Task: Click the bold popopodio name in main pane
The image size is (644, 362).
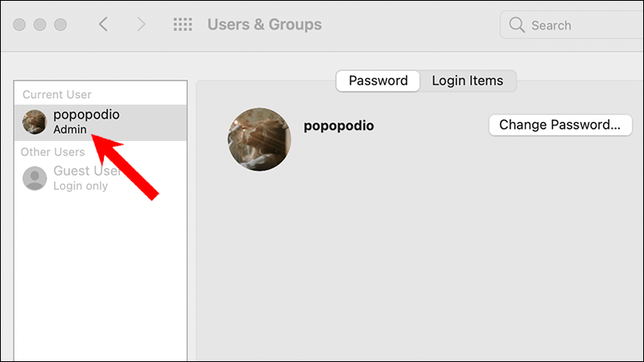Action: pos(338,125)
